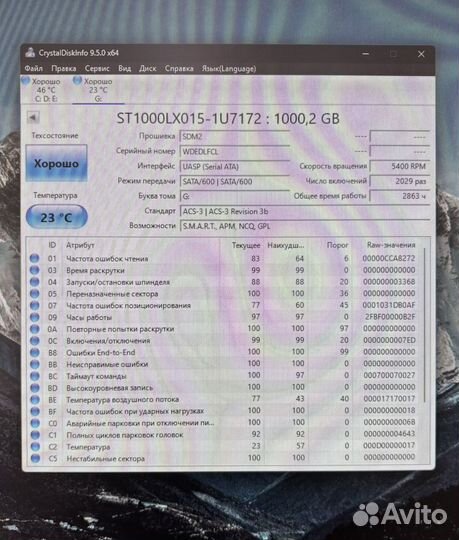
Task: Click the Хорошо health status button
Action: point(56,163)
